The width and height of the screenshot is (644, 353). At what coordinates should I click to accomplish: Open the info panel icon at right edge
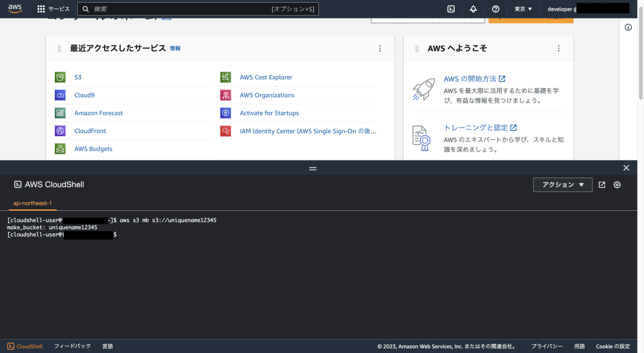click(628, 27)
